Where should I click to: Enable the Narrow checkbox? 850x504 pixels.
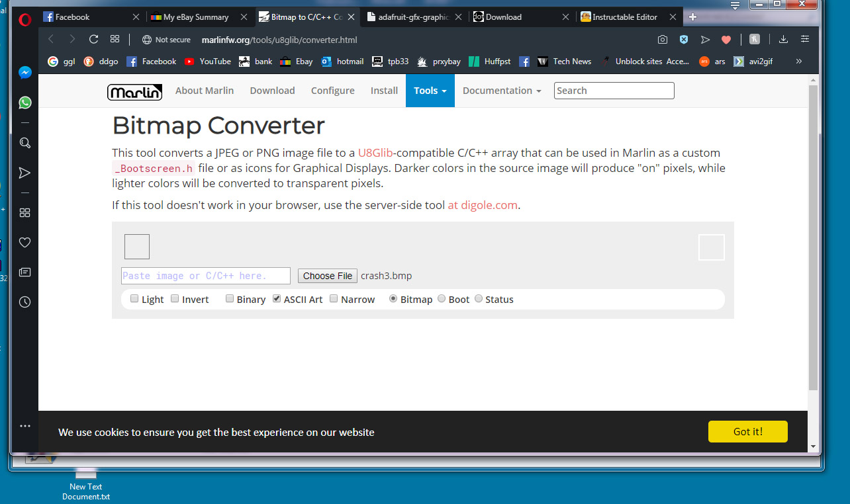[x=334, y=299]
